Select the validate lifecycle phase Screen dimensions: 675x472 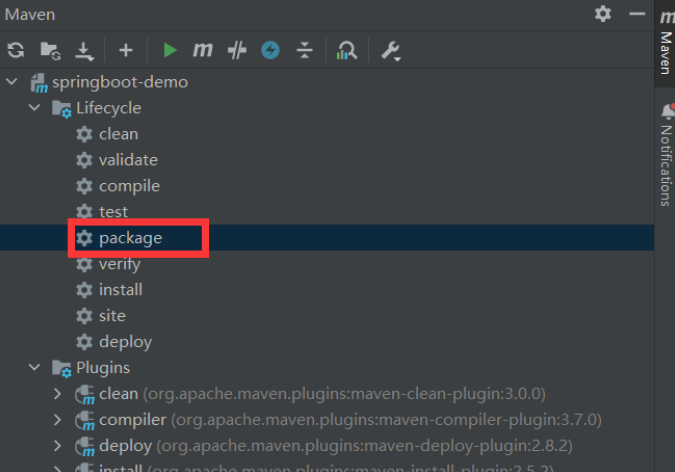128,160
